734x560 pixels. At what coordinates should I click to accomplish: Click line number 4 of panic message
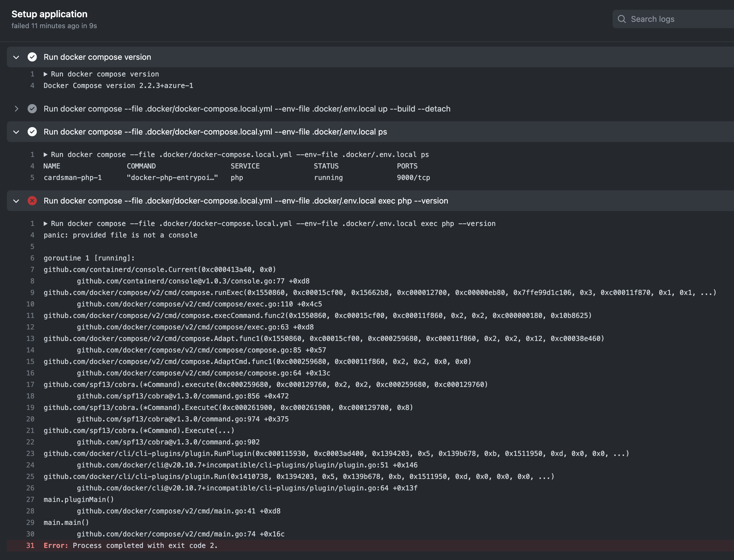point(32,235)
